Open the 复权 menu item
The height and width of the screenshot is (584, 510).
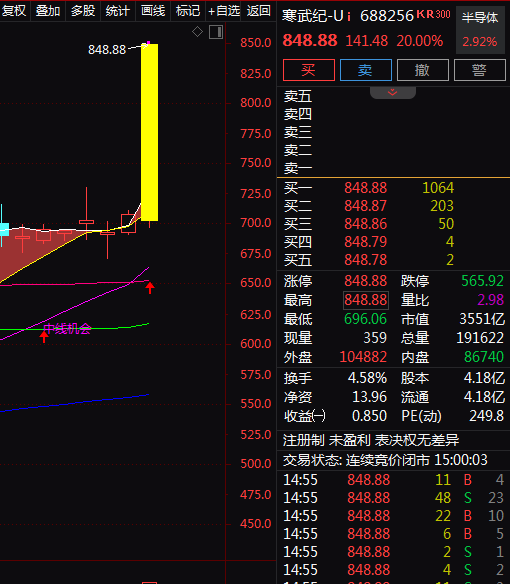pyautogui.click(x=14, y=10)
